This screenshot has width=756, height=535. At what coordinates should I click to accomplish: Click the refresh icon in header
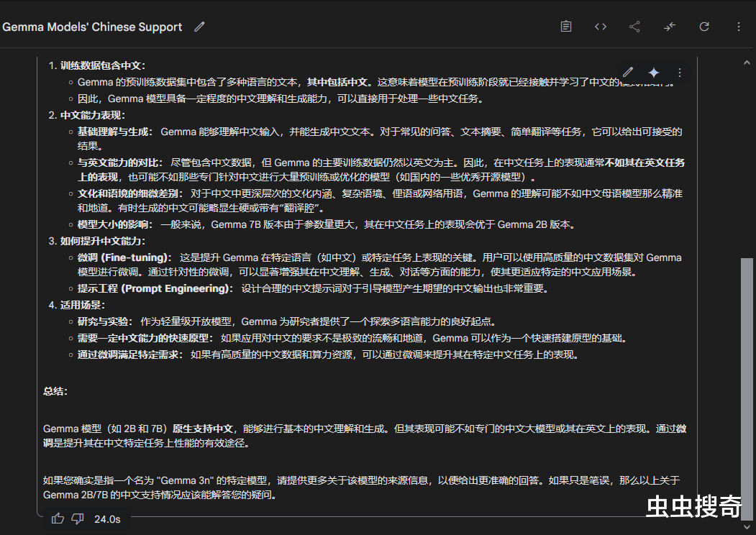[x=704, y=27]
